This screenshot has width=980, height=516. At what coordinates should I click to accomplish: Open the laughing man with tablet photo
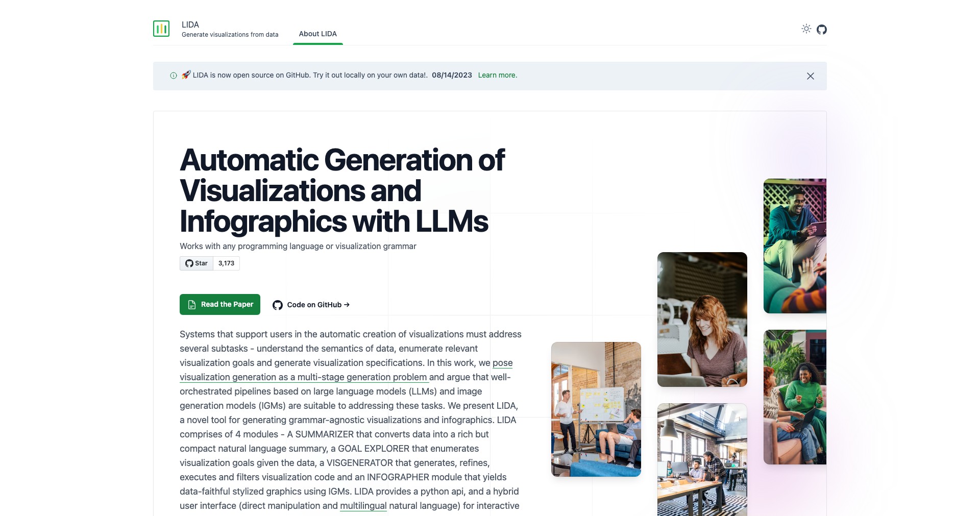tap(795, 246)
